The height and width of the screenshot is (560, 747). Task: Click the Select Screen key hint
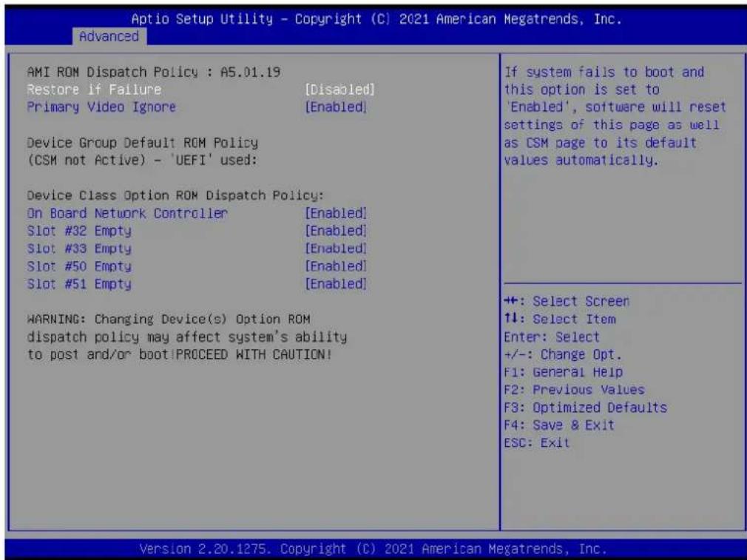click(567, 301)
